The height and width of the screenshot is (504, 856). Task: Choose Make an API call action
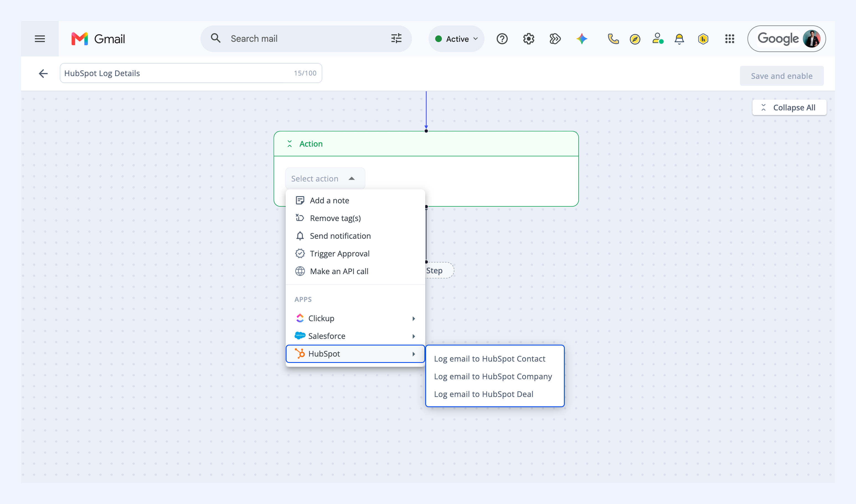[355, 271]
